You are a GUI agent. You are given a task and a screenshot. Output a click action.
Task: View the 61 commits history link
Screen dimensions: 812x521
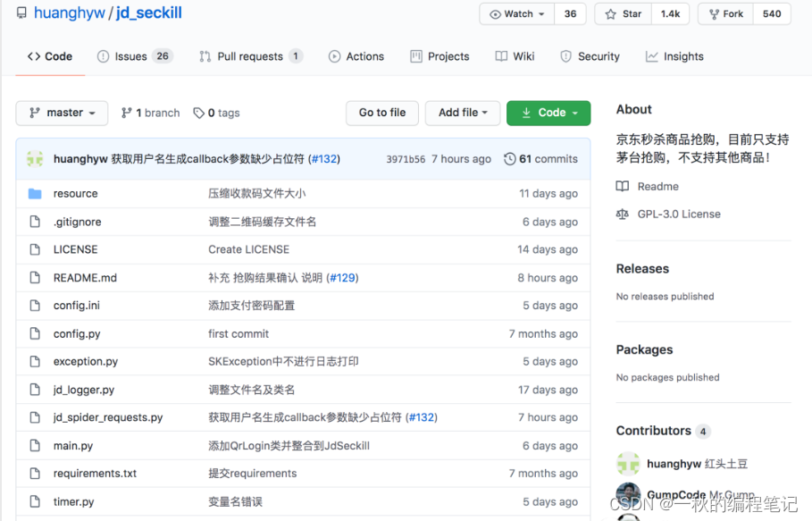541,159
